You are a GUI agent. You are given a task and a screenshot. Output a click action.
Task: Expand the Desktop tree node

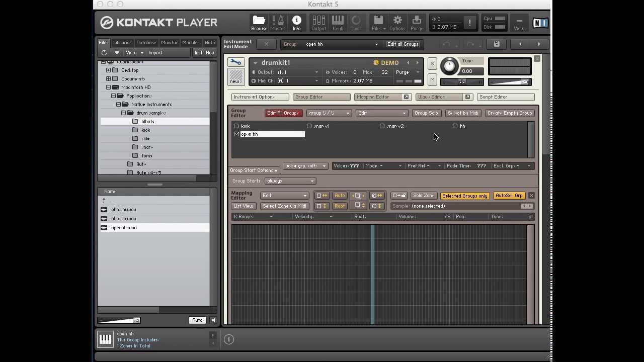click(x=108, y=70)
